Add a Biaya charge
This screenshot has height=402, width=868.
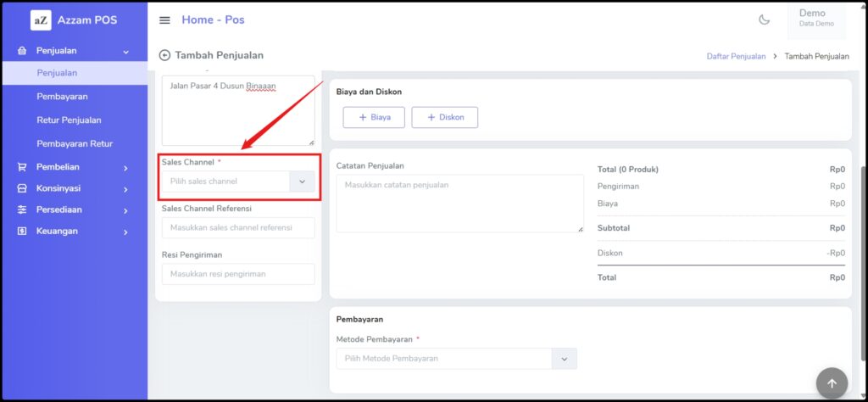[374, 117]
